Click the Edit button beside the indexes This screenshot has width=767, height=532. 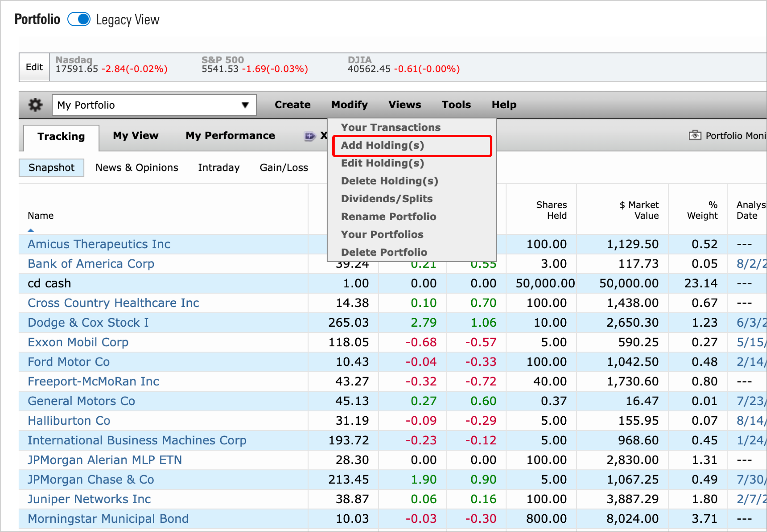34,67
